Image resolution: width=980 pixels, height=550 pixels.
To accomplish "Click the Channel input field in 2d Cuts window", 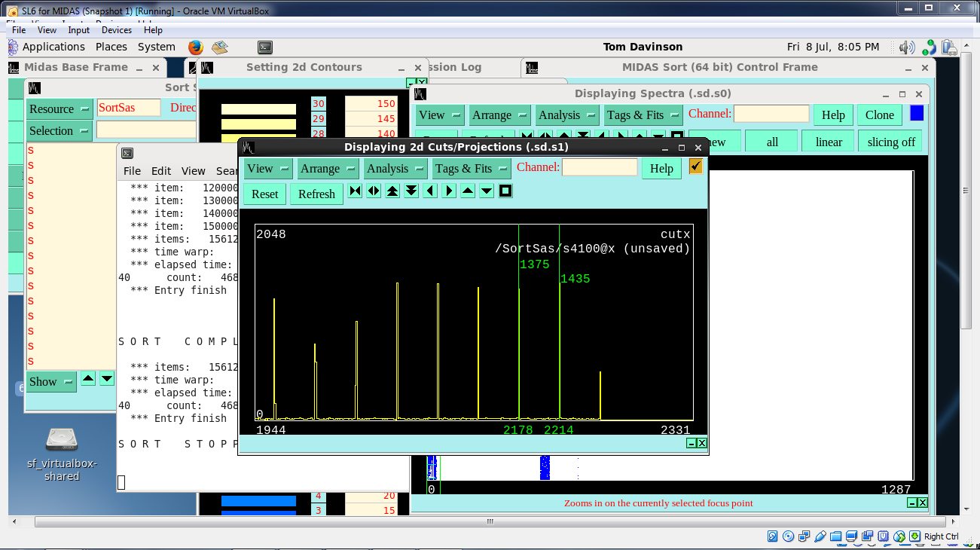I will pyautogui.click(x=600, y=167).
